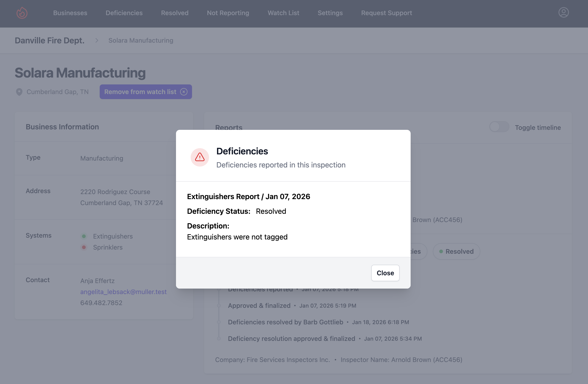Click the red warning triangle icon in the dialog

point(200,157)
